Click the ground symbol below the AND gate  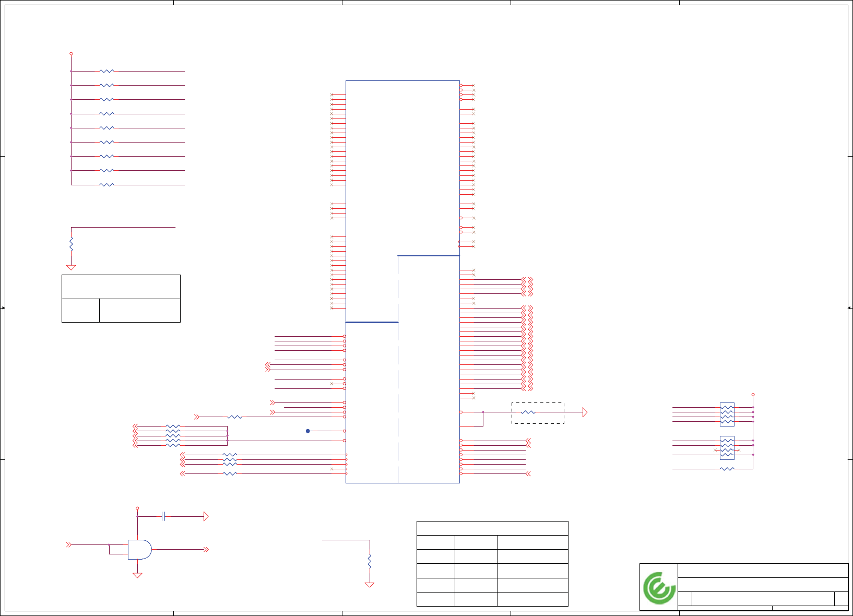click(137, 575)
